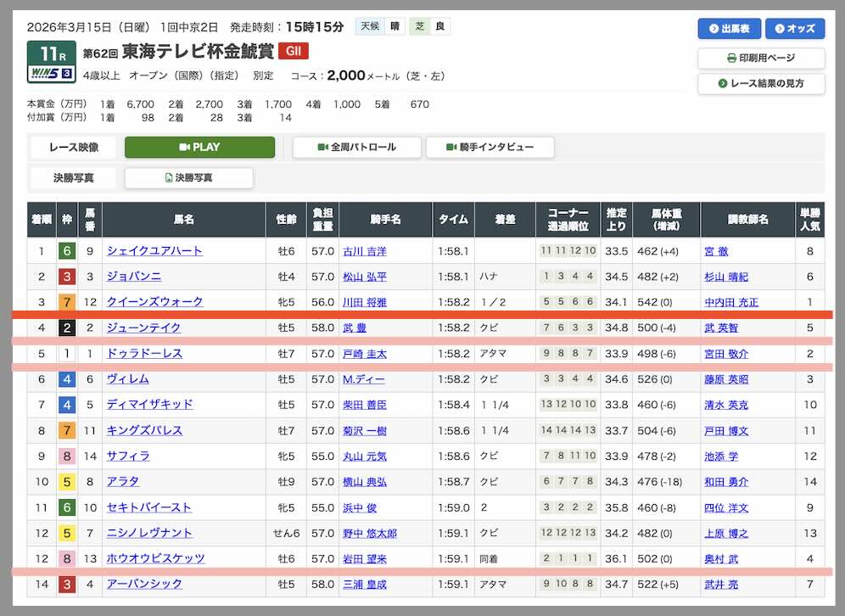Open the レース結果の見方 results guide
This screenshot has height=616, width=845.
pyautogui.click(x=760, y=83)
